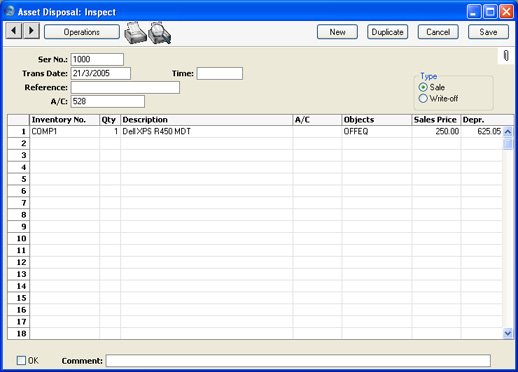Open attachments paperclip icon

pos(506,56)
